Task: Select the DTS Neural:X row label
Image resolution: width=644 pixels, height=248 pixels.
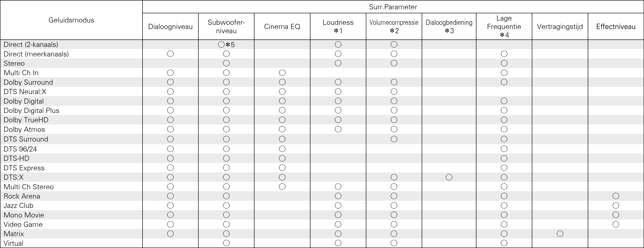Action: click(x=25, y=92)
